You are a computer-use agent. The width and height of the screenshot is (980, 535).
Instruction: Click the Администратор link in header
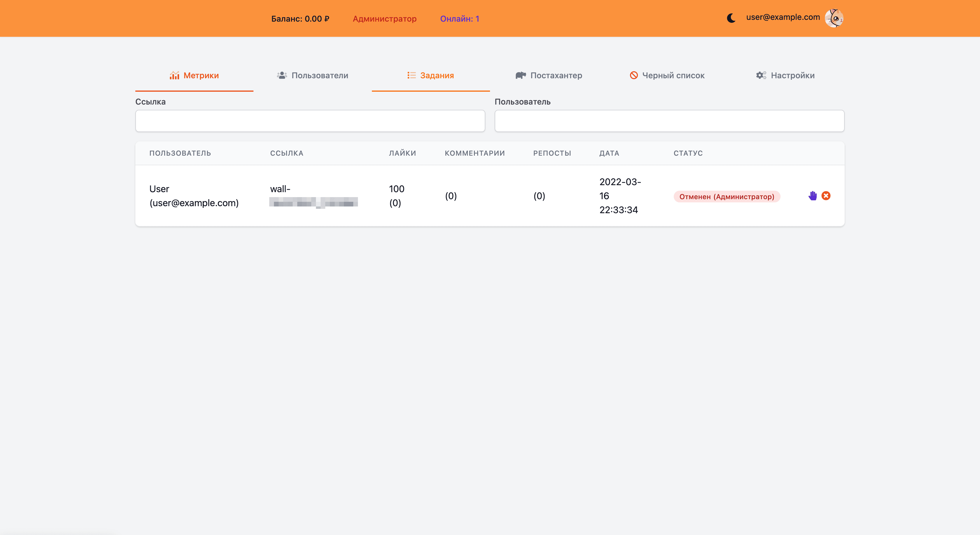[384, 19]
